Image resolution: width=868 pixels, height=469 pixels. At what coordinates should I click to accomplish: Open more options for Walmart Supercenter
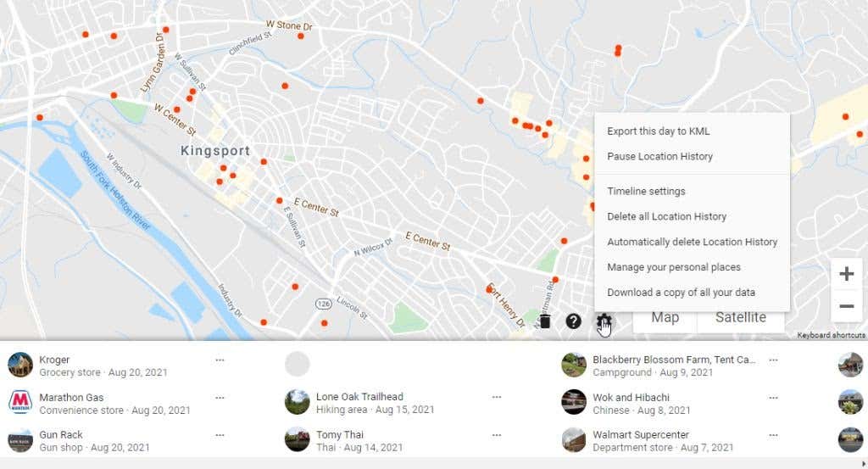pyautogui.click(x=773, y=434)
